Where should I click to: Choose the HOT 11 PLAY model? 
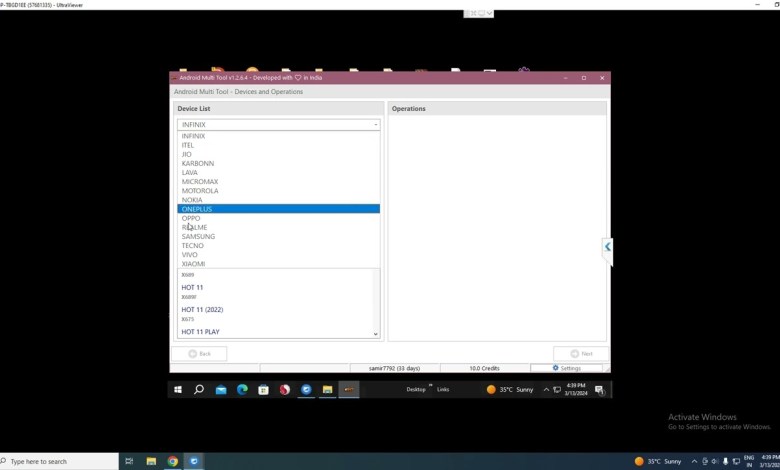tap(200, 332)
